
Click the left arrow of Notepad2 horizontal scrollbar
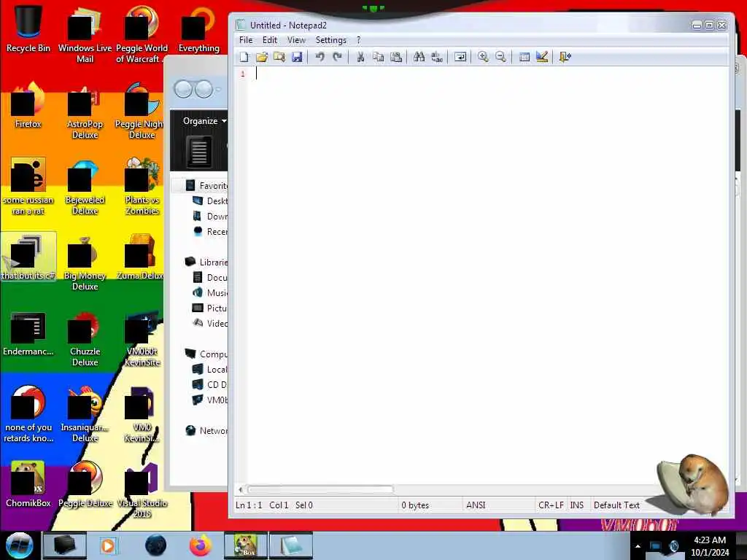(x=240, y=489)
